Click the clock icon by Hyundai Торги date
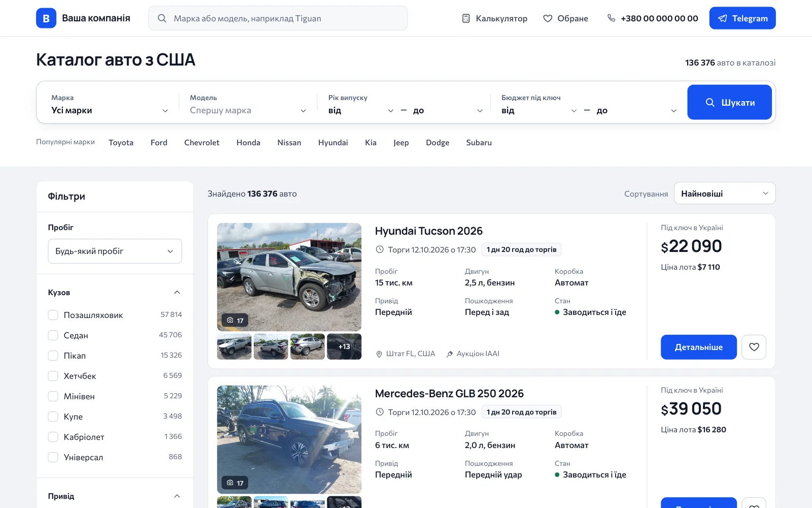 pyautogui.click(x=380, y=249)
